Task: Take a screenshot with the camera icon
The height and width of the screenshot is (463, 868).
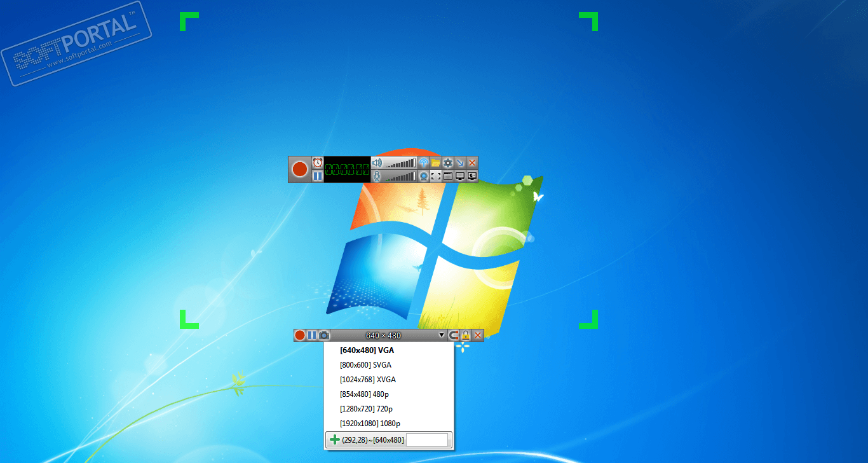Action: point(324,335)
